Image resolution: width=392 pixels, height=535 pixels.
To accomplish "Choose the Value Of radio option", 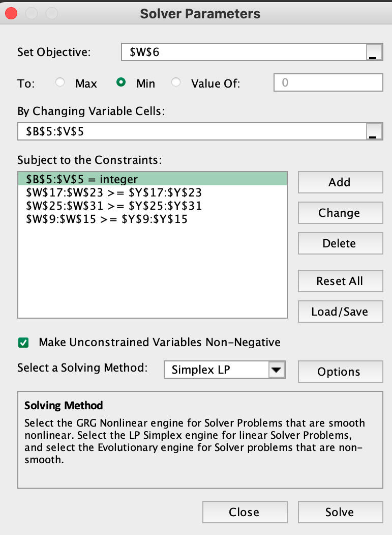I will tap(176, 82).
